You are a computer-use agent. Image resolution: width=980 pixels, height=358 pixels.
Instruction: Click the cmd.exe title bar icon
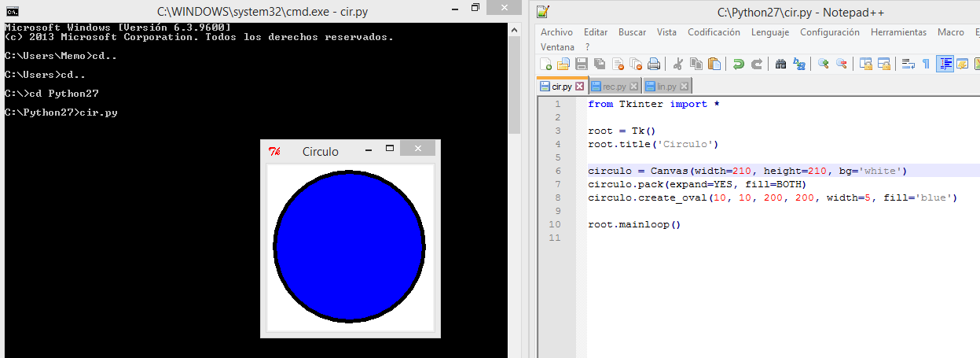pyautogui.click(x=12, y=11)
